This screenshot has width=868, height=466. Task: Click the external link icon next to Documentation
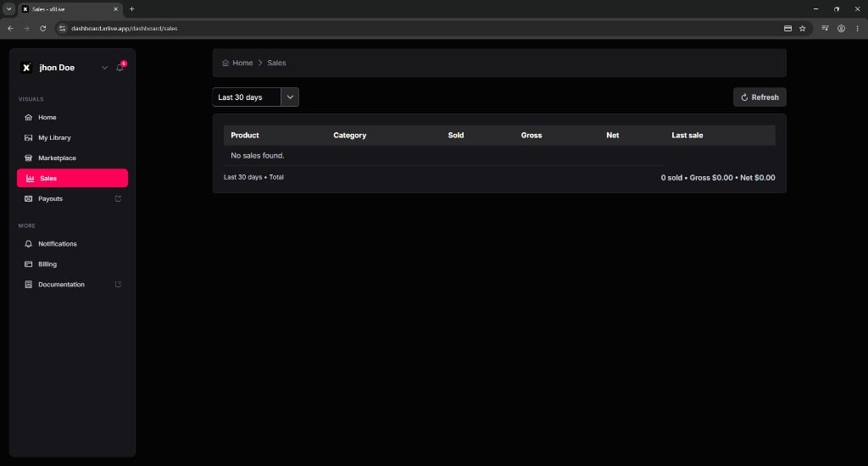click(x=118, y=285)
